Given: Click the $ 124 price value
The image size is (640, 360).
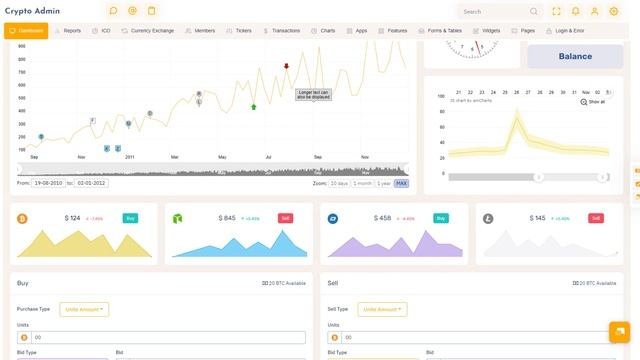Looking at the screenshot, I should 72,218.
